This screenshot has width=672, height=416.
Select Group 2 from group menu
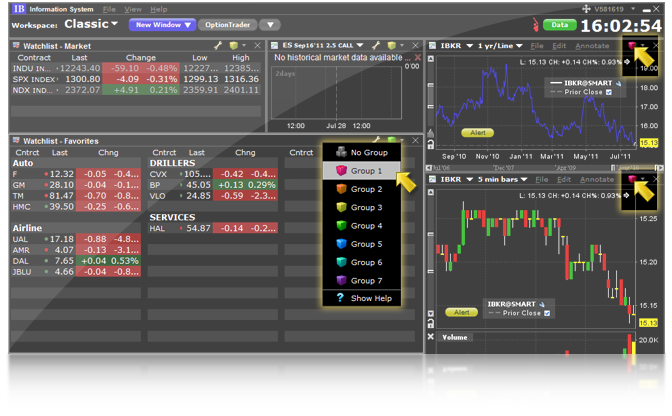[x=362, y=189]
